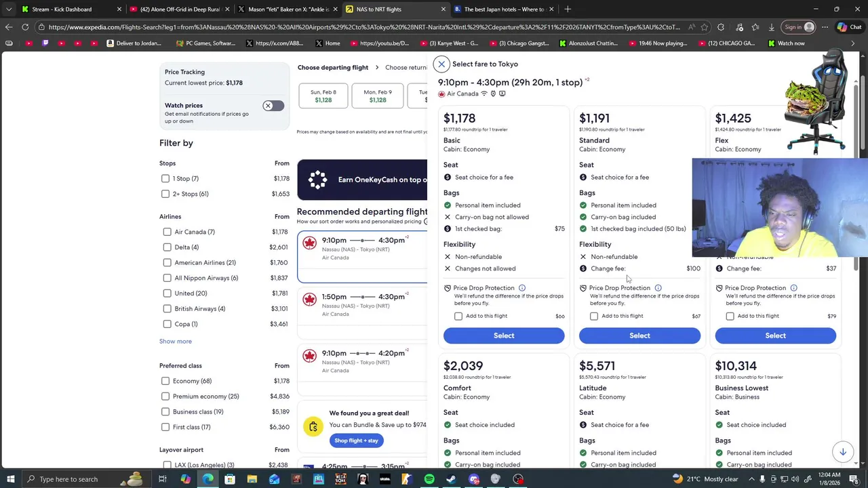Viewport: 868px width, 488px height.
Task: Click the sort order info icon beside personalized pricing
Action: point(426,222)
